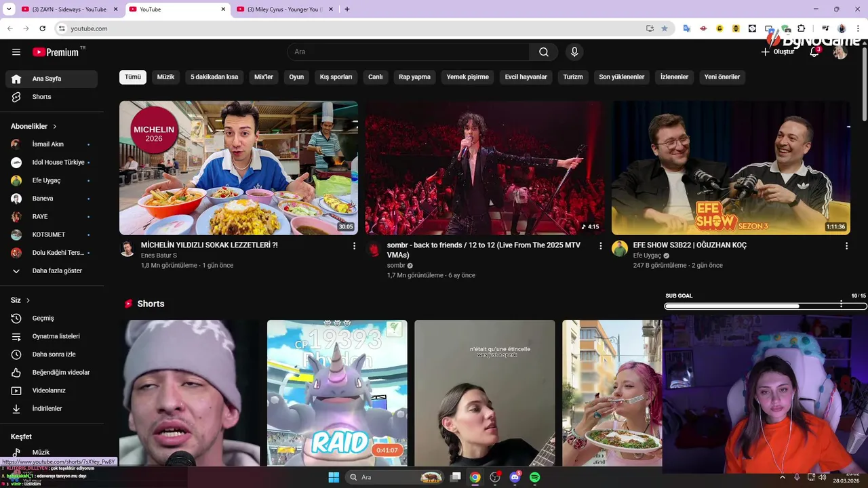Open Chrome media controls icon
Viewport: 868px width, 488px height.
click(x=825, y=28)
